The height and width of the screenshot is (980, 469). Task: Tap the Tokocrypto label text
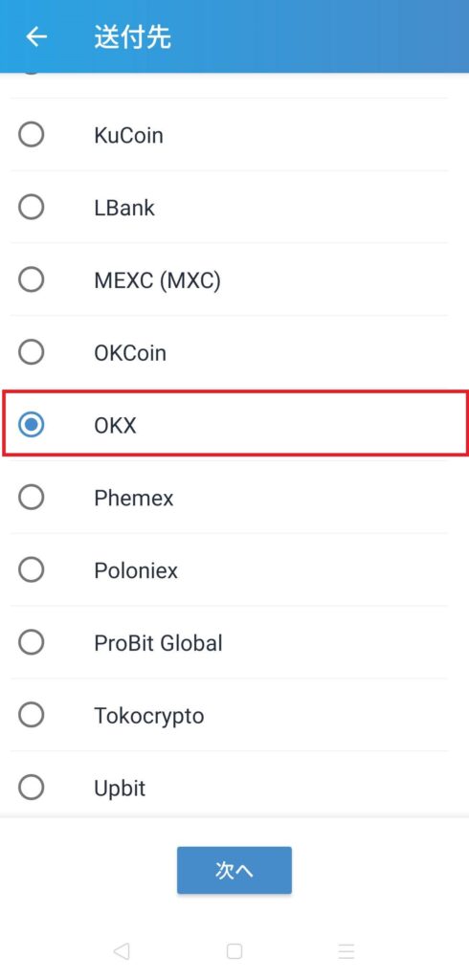pos(149,716)
